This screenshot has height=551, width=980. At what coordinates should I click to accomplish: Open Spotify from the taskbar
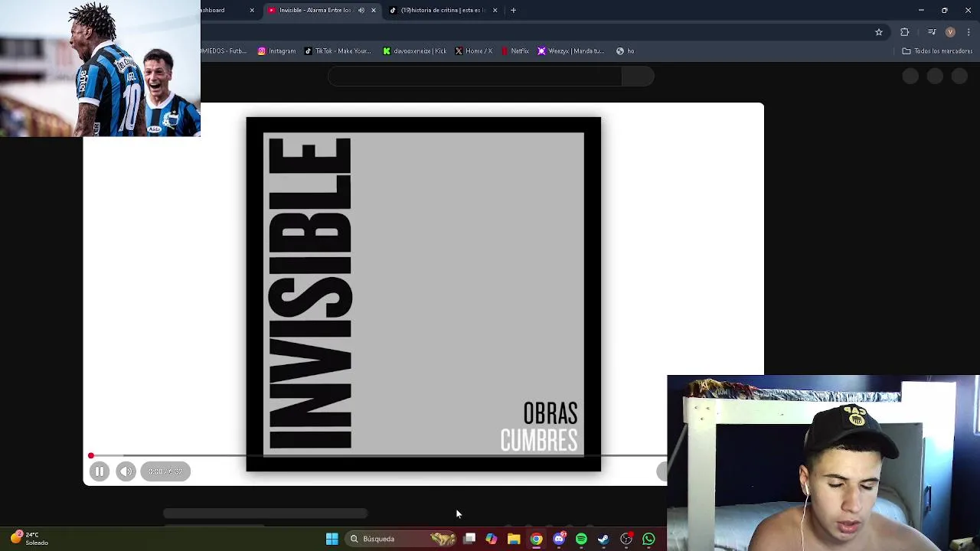(x=581, y=539)
